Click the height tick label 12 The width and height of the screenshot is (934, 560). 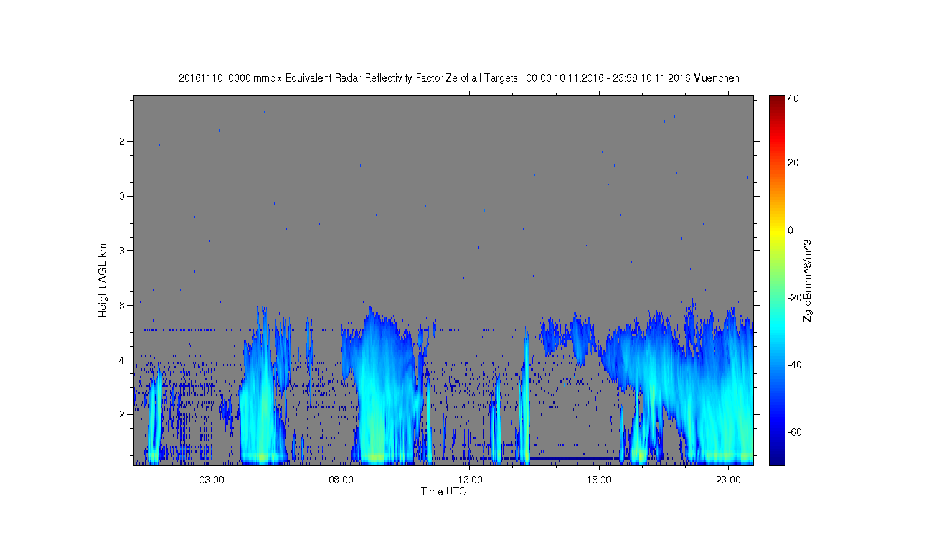pos(120,141)
